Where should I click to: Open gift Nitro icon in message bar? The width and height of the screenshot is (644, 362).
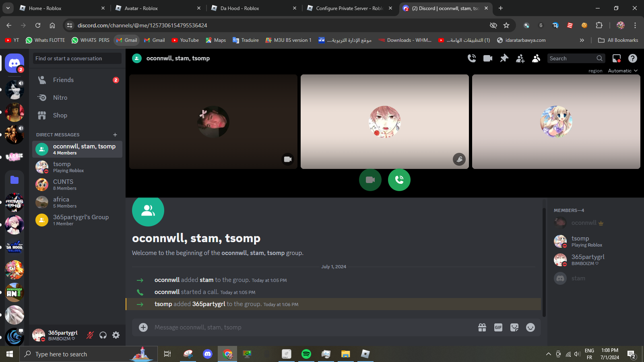[482, 327]
